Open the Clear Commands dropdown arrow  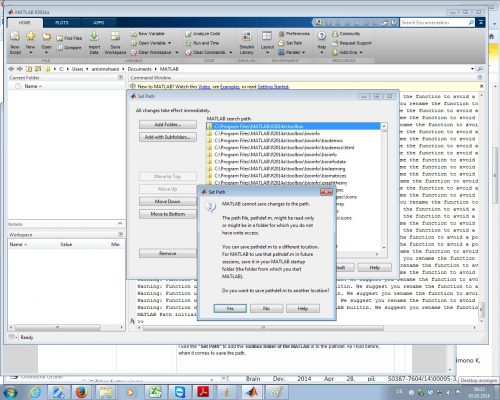click(230, 52)
